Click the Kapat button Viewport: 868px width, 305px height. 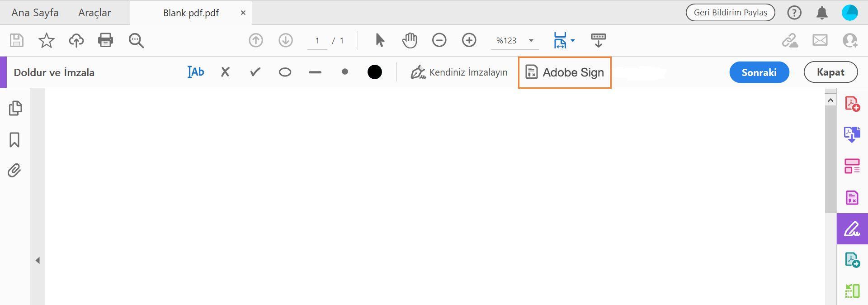pos(830,72)
